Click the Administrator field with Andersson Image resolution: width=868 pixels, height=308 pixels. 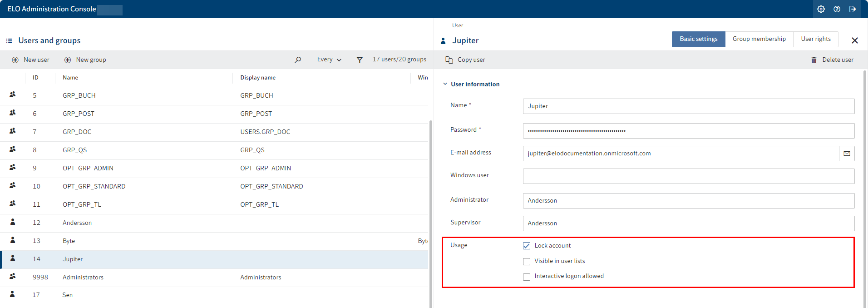click(x=689, y=201)
